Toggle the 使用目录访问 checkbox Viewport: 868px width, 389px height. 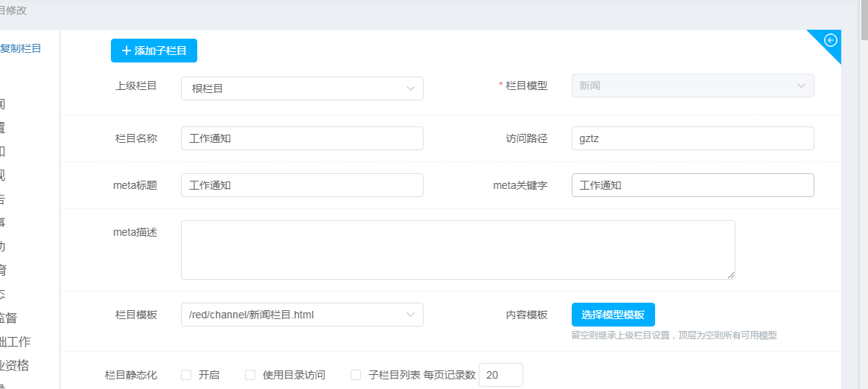pyautogui.click(x=250, y=375)
